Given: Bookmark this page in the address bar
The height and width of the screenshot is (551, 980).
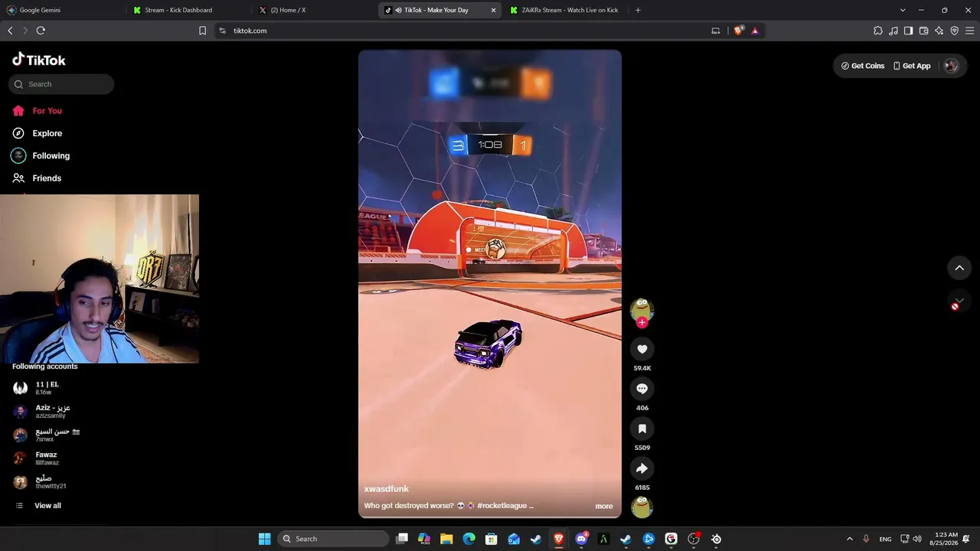Looking at the screenshot, I should click(202, 31).
